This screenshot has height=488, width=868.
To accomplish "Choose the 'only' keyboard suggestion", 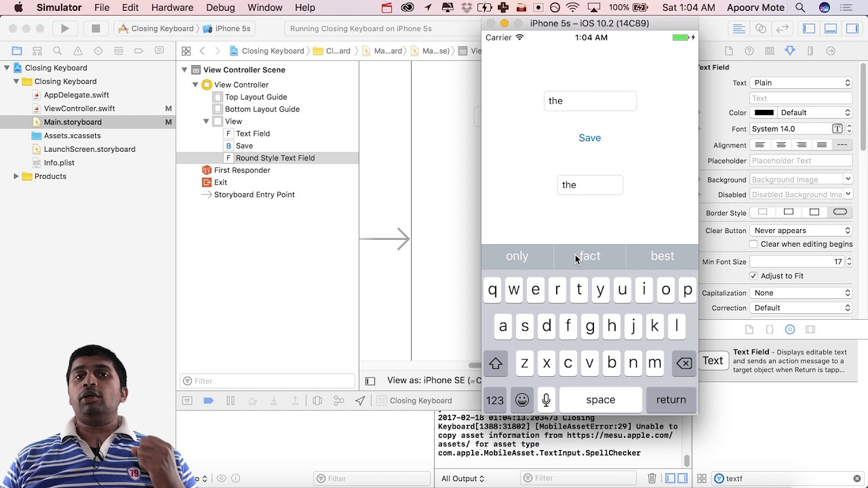I will (517, 256).
